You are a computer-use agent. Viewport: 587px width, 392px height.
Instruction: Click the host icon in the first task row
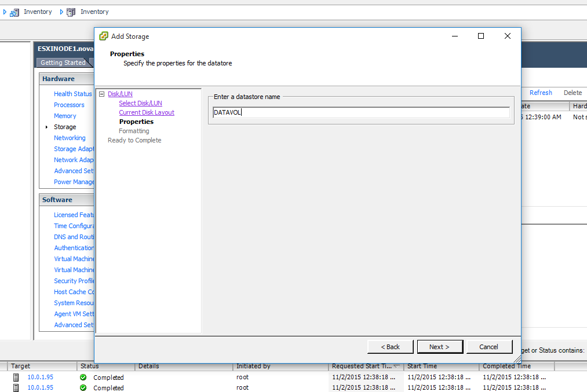tap(16, 377)
